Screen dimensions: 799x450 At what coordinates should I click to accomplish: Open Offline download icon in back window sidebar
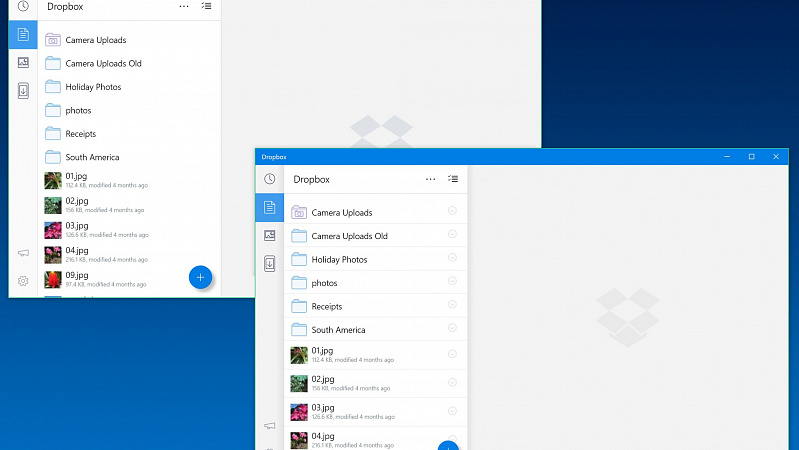(23, 91)
